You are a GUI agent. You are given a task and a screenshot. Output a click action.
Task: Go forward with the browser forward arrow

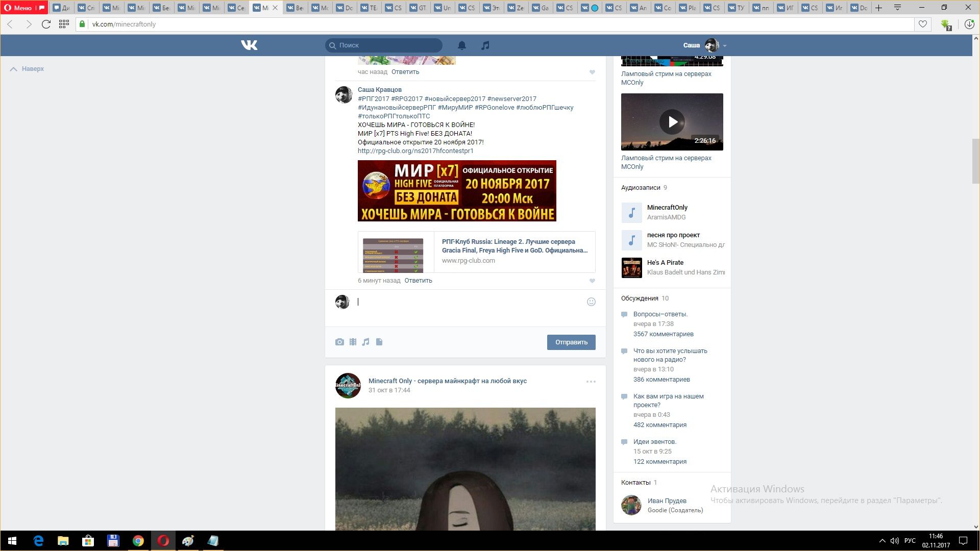click(29, 24)
